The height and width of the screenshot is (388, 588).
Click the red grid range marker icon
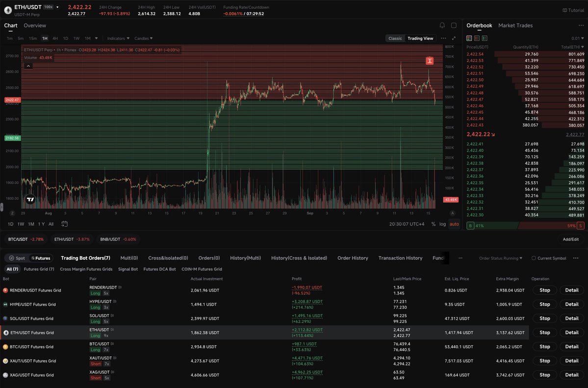click(430, 61)
